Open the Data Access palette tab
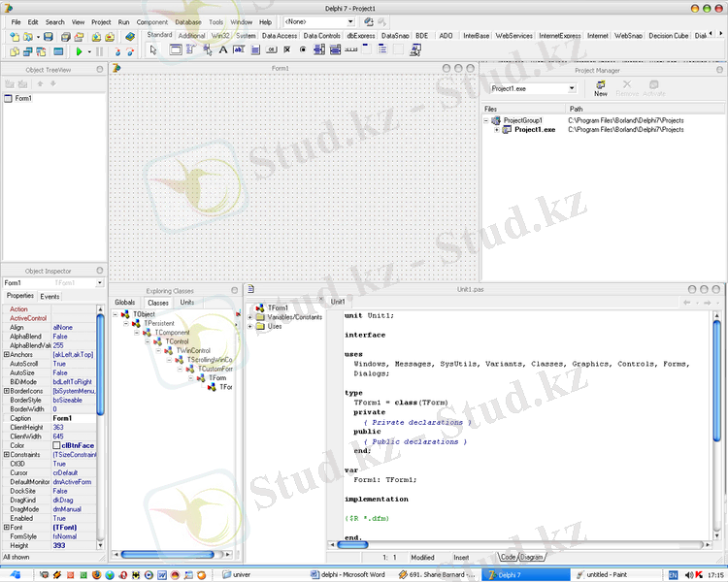728x582 pixels. (280, 36)
